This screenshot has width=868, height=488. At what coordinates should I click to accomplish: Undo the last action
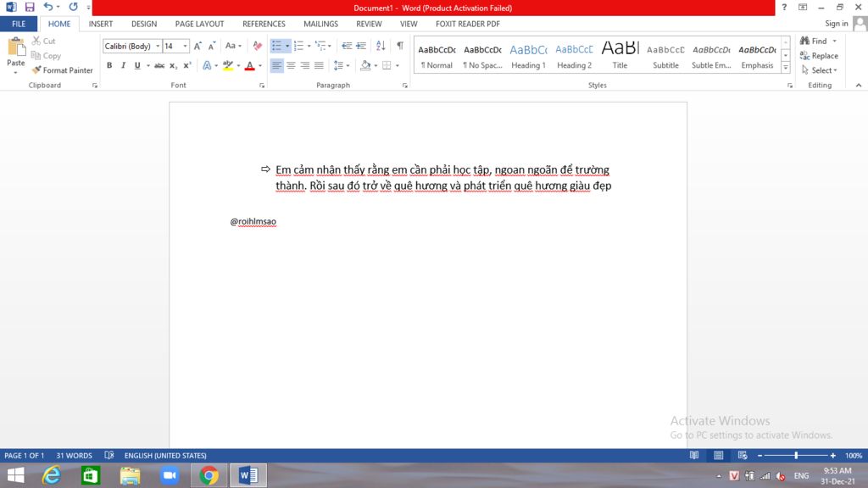click(48, 7)
